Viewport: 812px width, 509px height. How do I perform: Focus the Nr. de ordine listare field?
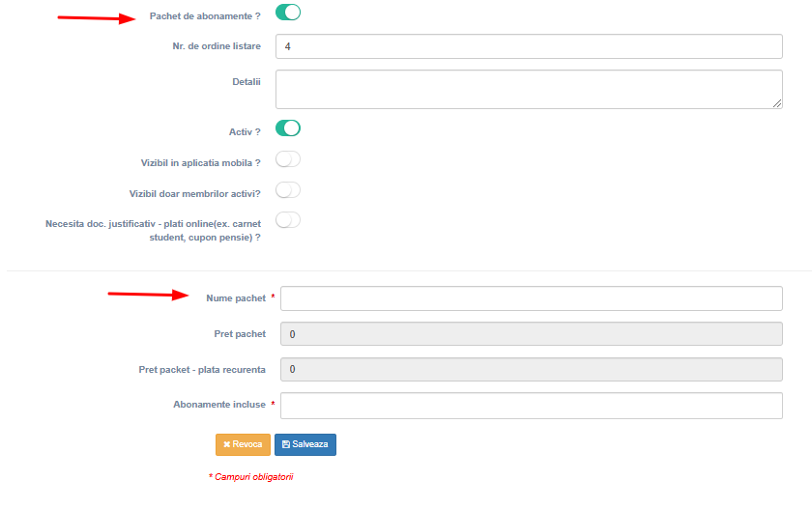click(529, 46)
